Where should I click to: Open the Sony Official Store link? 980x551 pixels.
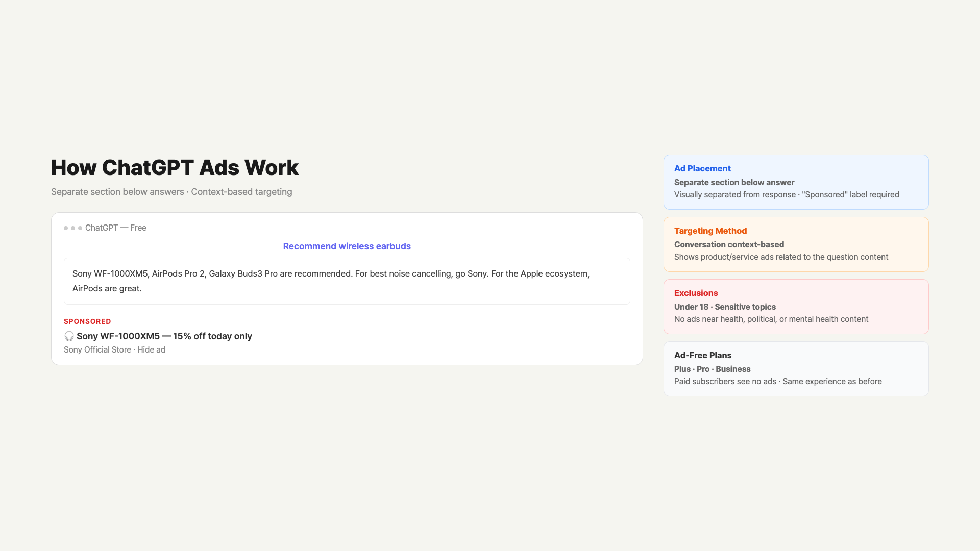point(97,350)
